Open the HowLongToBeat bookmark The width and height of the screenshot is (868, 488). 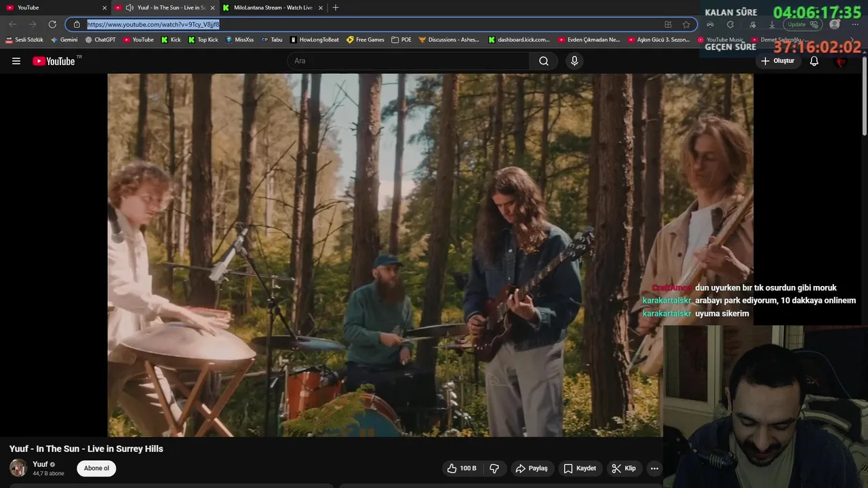[314, 40]
